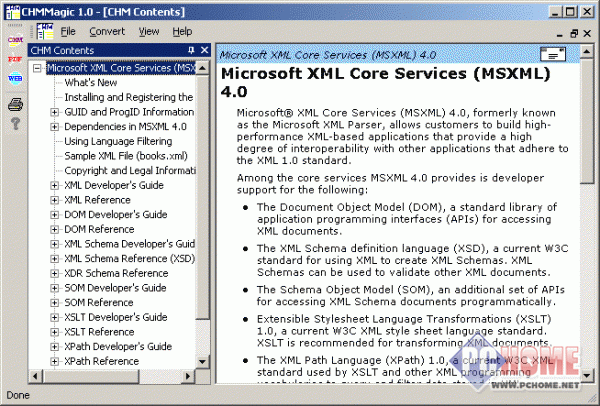
Task: Pin the CHM Contents panel
Action: [191, 50]
